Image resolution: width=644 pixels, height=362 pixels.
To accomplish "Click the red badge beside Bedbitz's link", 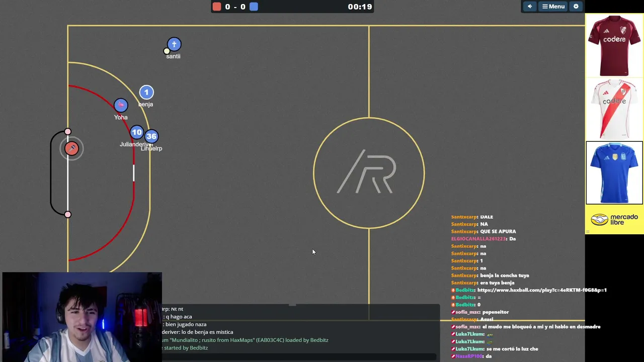I will pyautogui.click(x=453, y=290).
